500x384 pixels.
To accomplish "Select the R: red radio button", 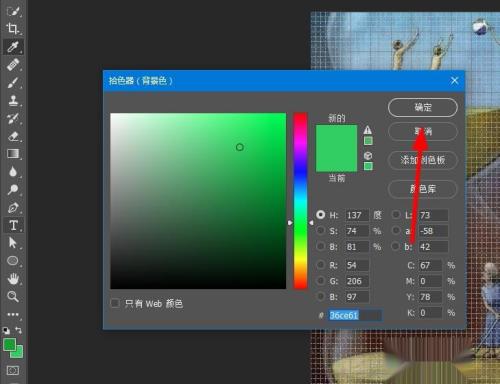I will coord(321,265).
